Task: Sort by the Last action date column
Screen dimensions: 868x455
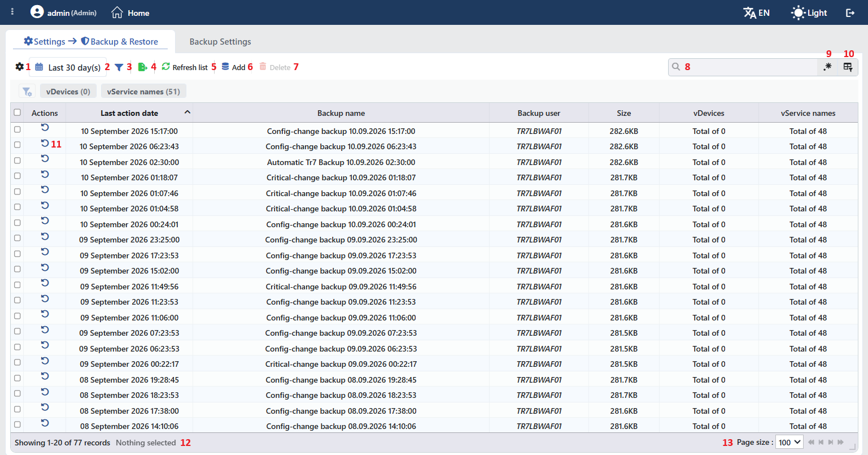Action: click(x=129, y=113)
